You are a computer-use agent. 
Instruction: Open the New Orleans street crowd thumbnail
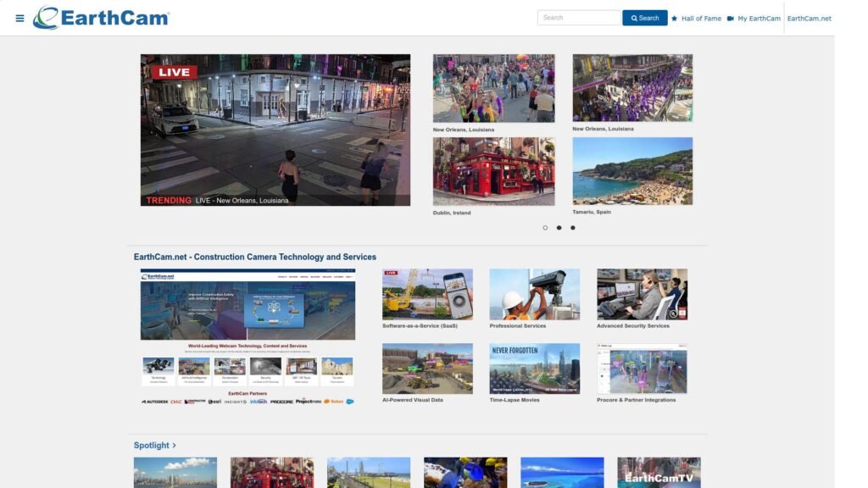pyautogui.click(x=494, y=88)
